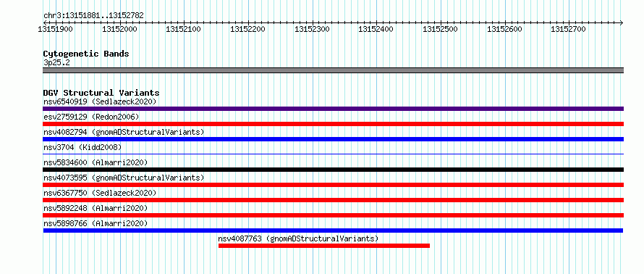This screenshot has height=274, width=644.
Task: Click ruler position 13152400
Action: click(376, 29)
